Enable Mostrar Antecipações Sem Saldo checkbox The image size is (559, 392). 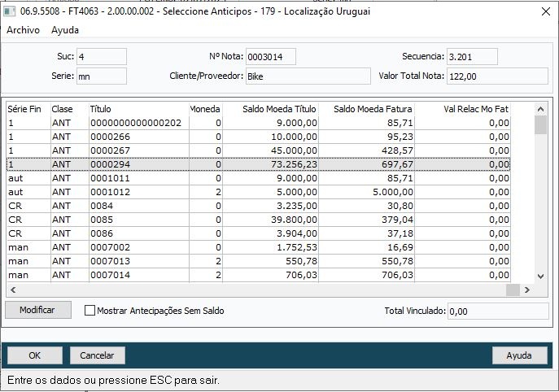[x=90, y=311]
